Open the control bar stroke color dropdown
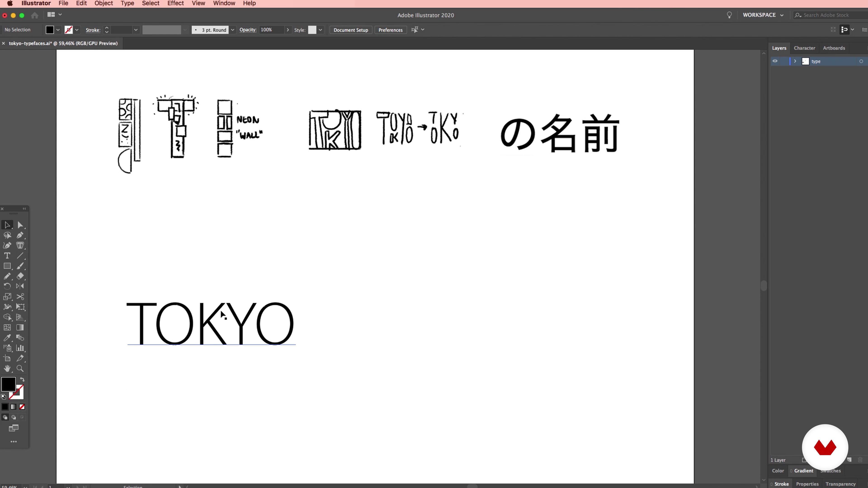 [x=77, y=30]
